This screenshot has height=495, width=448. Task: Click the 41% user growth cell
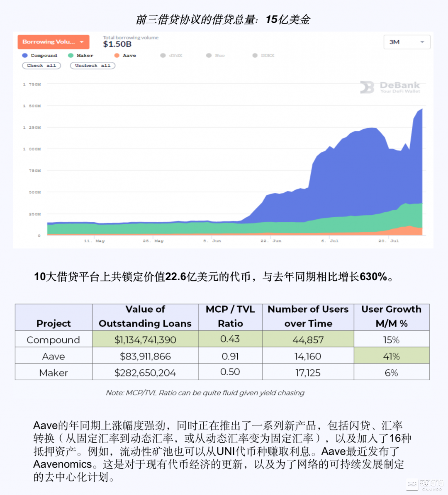[x=392, y=356]
